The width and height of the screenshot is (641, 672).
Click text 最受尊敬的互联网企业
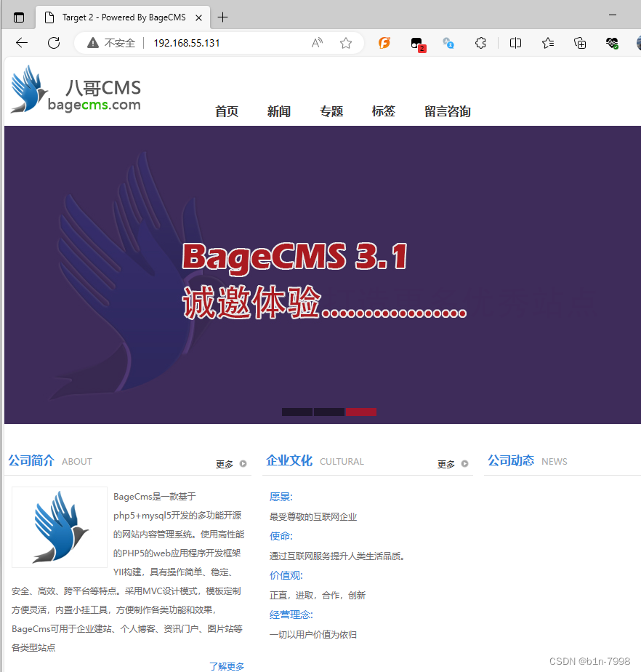pos(313,517)
